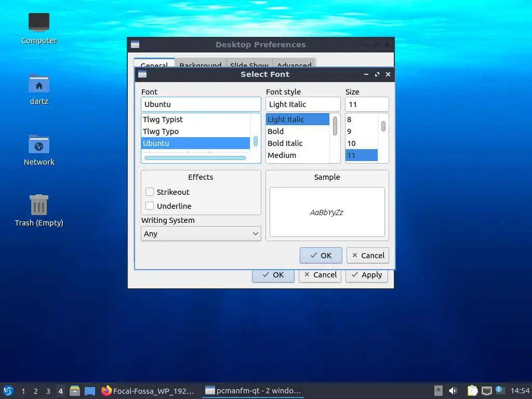The height and width of the screenshot is (399, 532).
Task: Select font size 9
Action: point(362,131)
